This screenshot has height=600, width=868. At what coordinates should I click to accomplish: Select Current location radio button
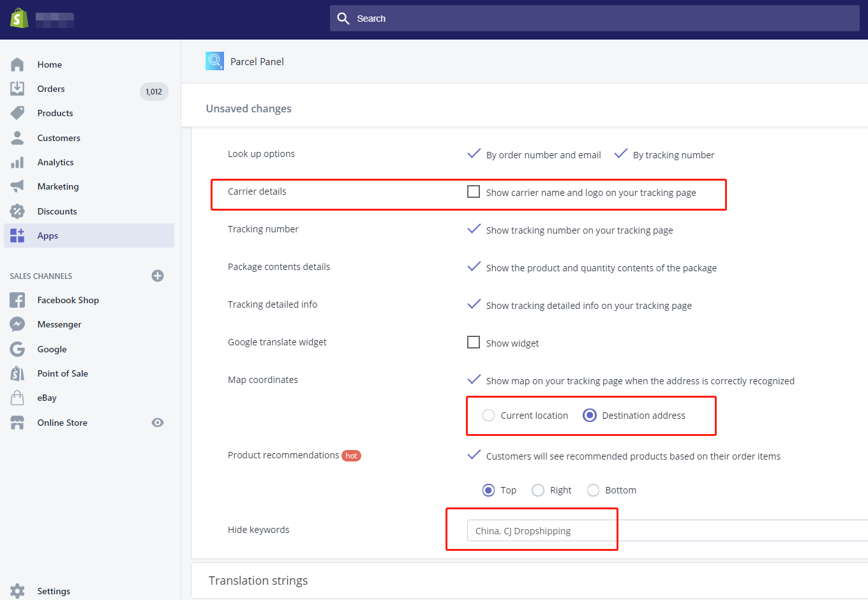point(489,416)
